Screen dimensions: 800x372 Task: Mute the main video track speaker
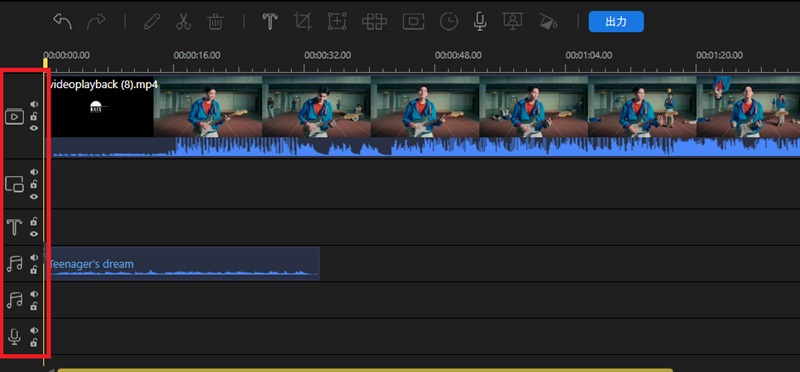[x=34, y=104]
